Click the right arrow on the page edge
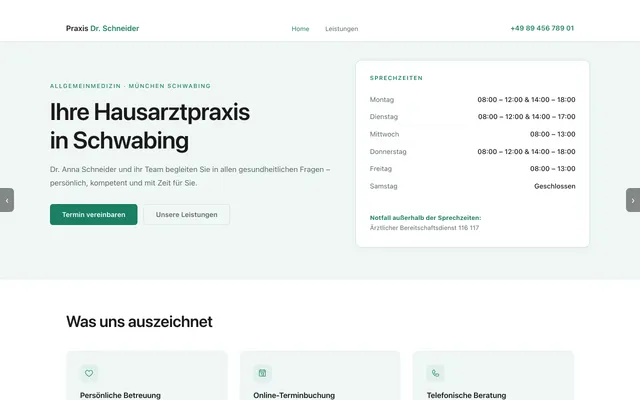Screen dimensions: 640x400 632,200
